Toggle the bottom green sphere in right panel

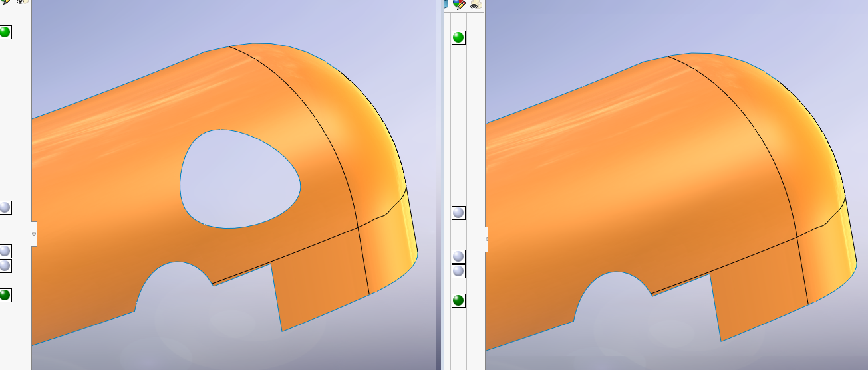458,300
